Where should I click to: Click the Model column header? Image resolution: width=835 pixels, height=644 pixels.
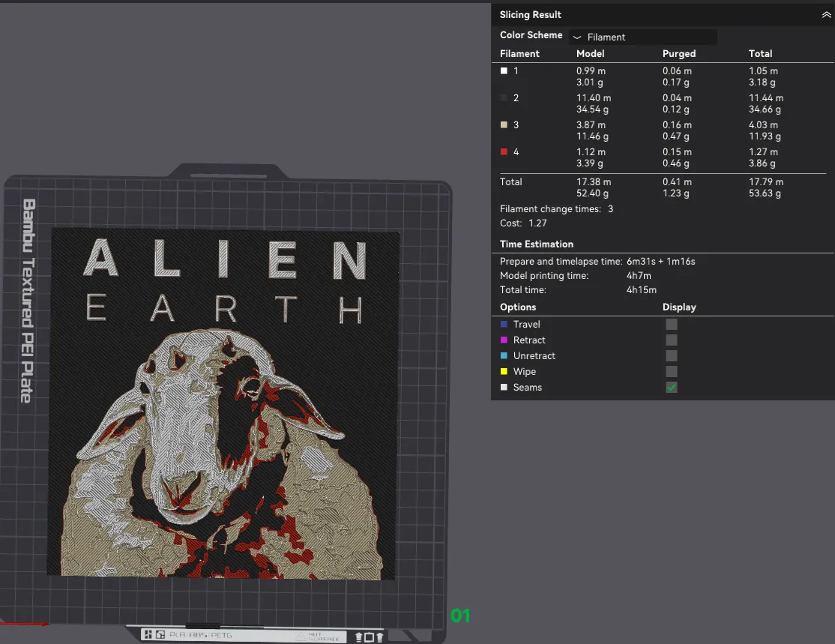591,54
